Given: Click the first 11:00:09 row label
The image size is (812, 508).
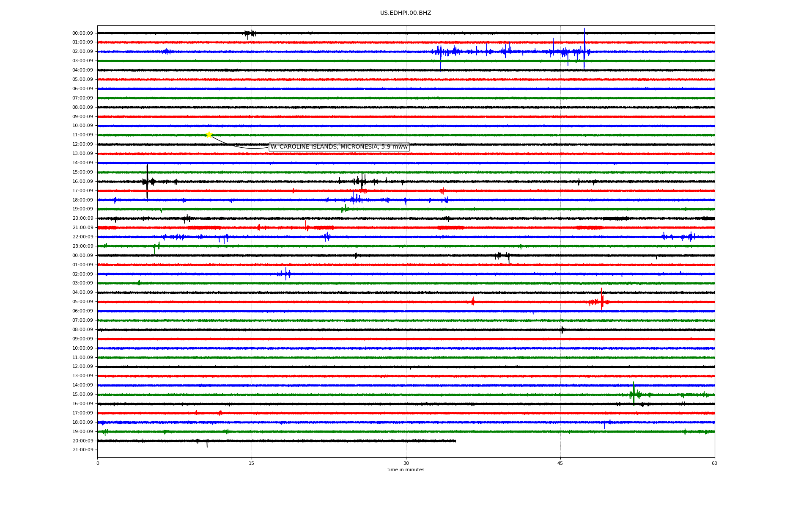Looking at the screenshot, I should coord(82,135).
